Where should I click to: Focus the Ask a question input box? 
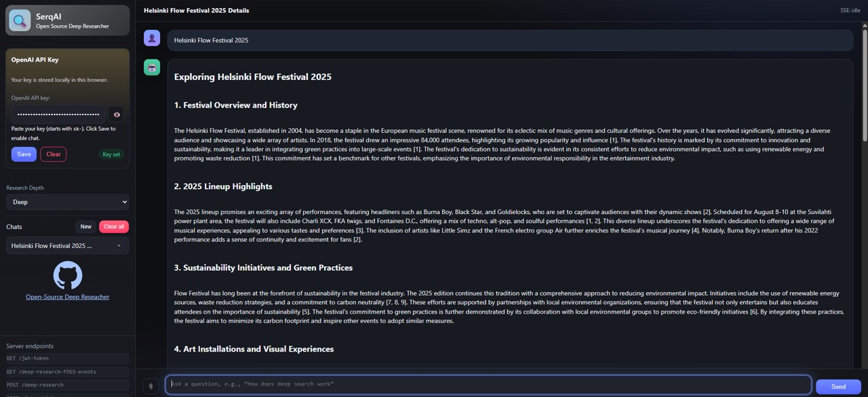click(488, 384)
